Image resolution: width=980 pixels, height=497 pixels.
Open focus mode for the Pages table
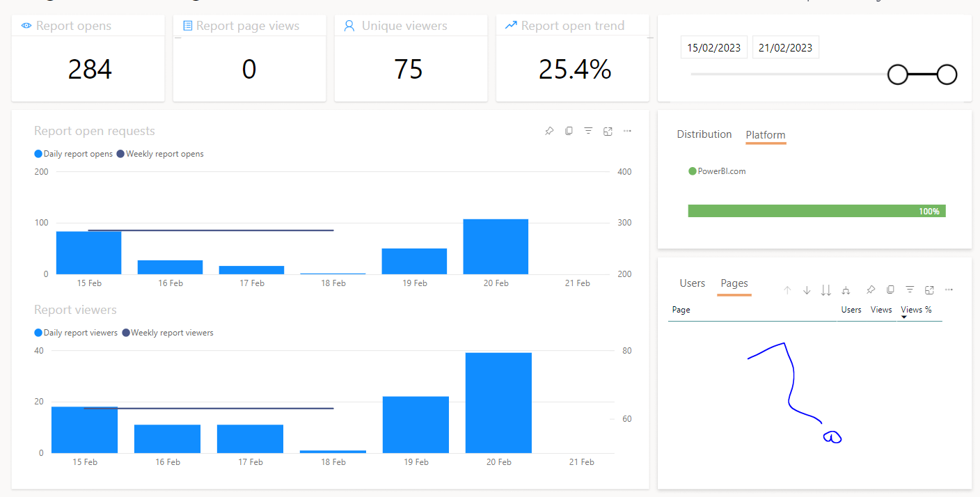tap(929, 290)
